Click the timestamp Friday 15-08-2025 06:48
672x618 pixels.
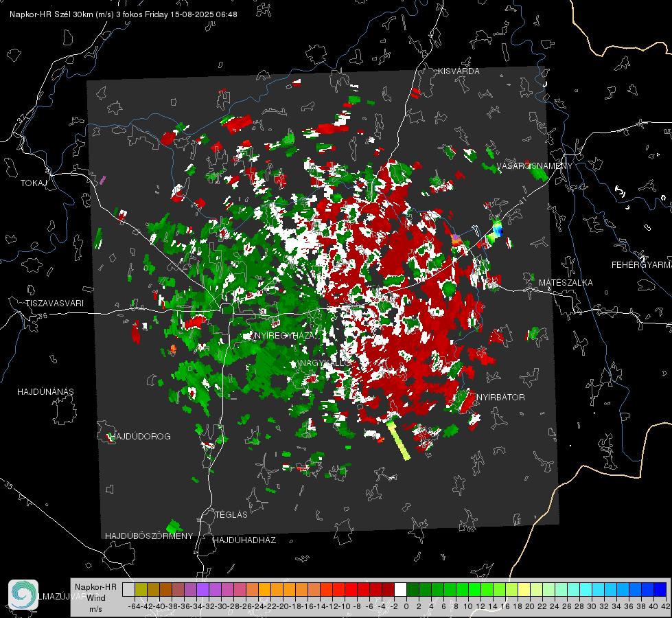pos(191,14)
